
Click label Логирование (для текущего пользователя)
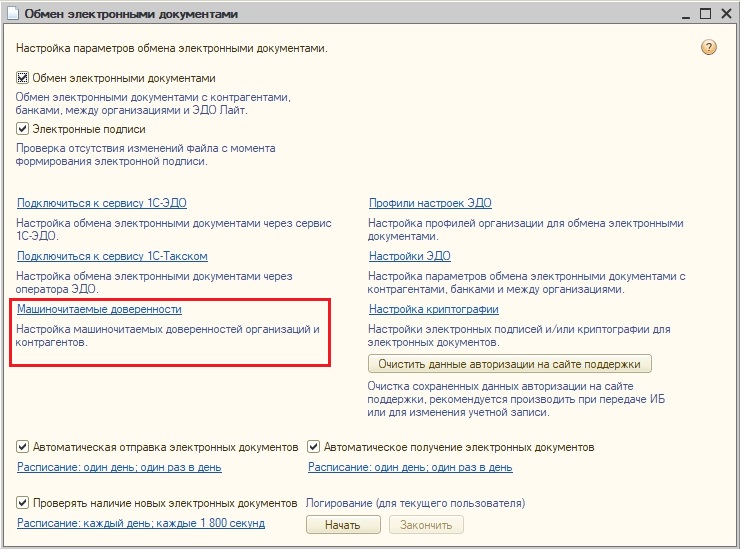point(415,503)
